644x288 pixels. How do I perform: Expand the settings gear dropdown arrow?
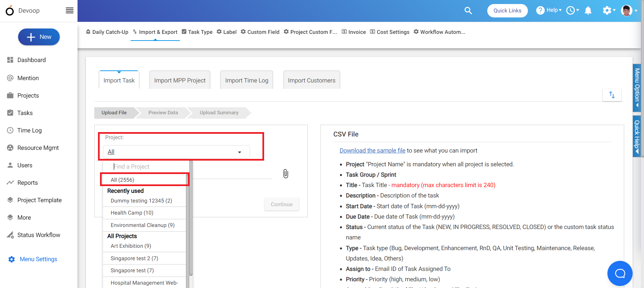pyautogui.click(x=614, y=10)
